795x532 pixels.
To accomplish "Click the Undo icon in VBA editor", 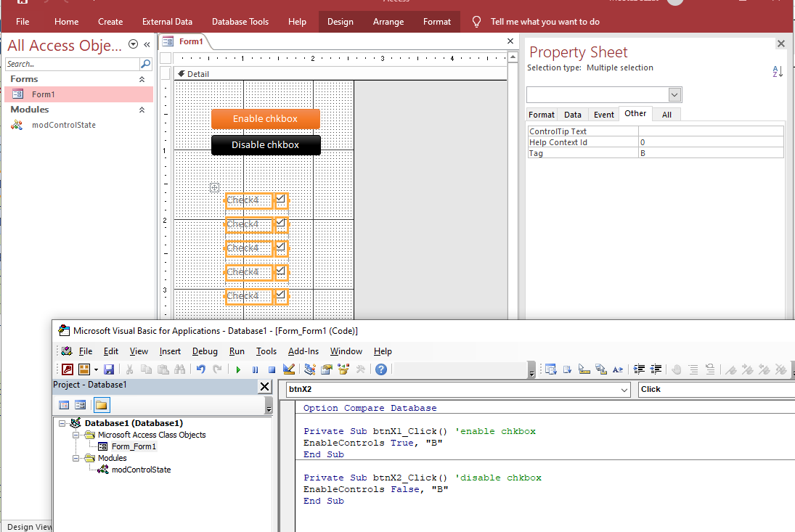I will [x=201, y=369].
